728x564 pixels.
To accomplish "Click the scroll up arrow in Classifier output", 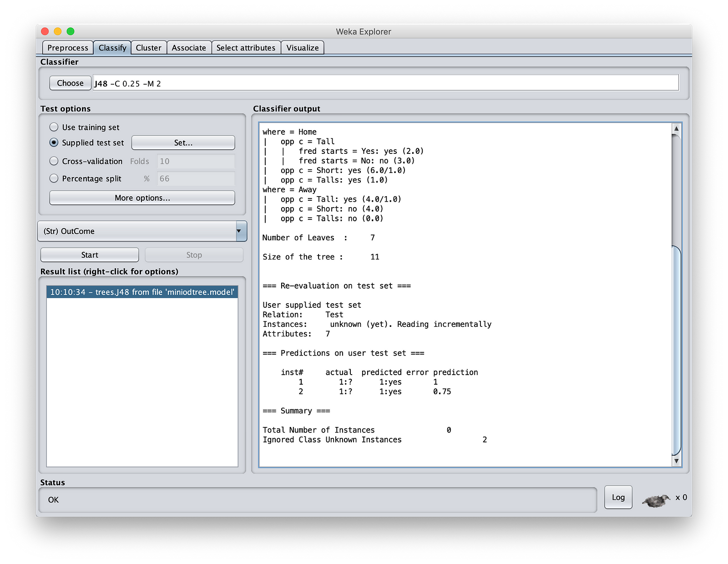I will (x=676, y=128).
